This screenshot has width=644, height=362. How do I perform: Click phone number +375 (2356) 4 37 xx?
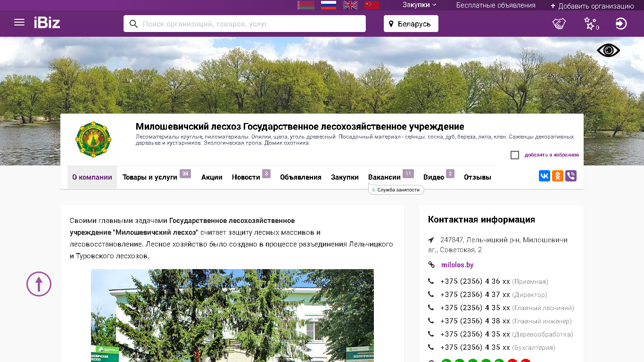pyautogui.click(x=475, y=295)
